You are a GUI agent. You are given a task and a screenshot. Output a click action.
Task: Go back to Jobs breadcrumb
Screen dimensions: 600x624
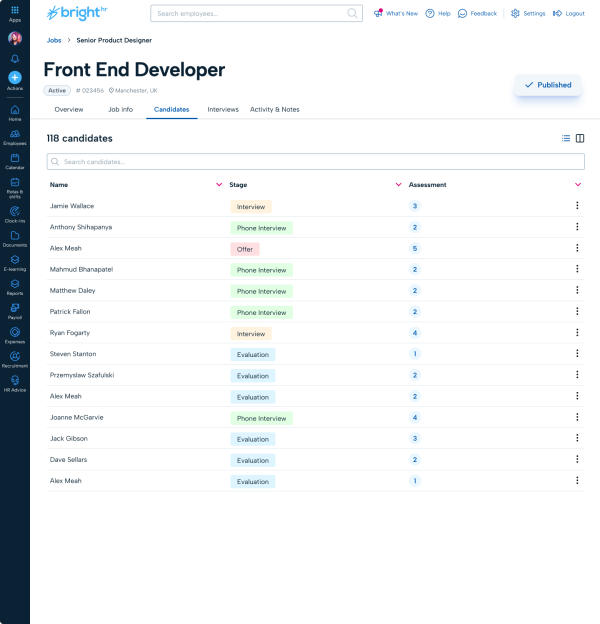tap(54, 40)
